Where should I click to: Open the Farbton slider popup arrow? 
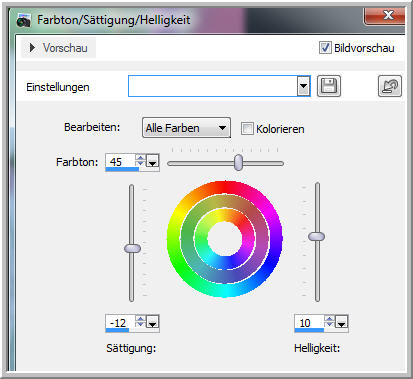click(153, 161)
